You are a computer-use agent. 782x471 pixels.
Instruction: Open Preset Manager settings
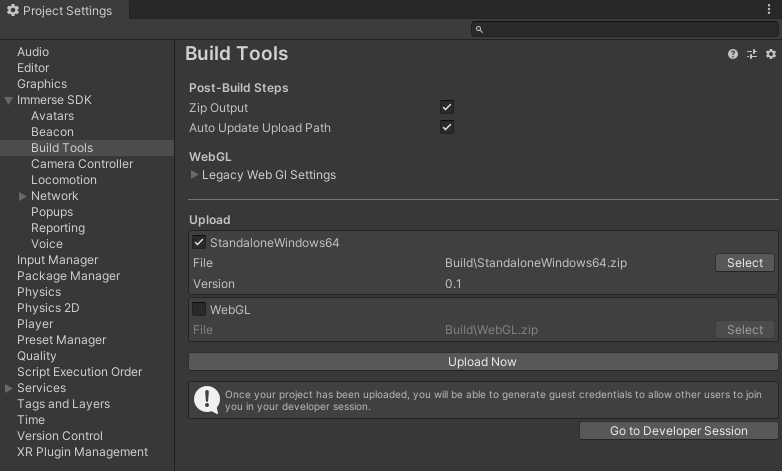coord(61,340)
